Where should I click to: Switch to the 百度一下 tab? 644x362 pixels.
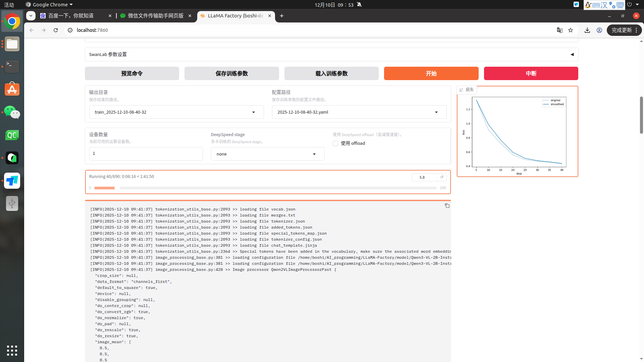71,16
